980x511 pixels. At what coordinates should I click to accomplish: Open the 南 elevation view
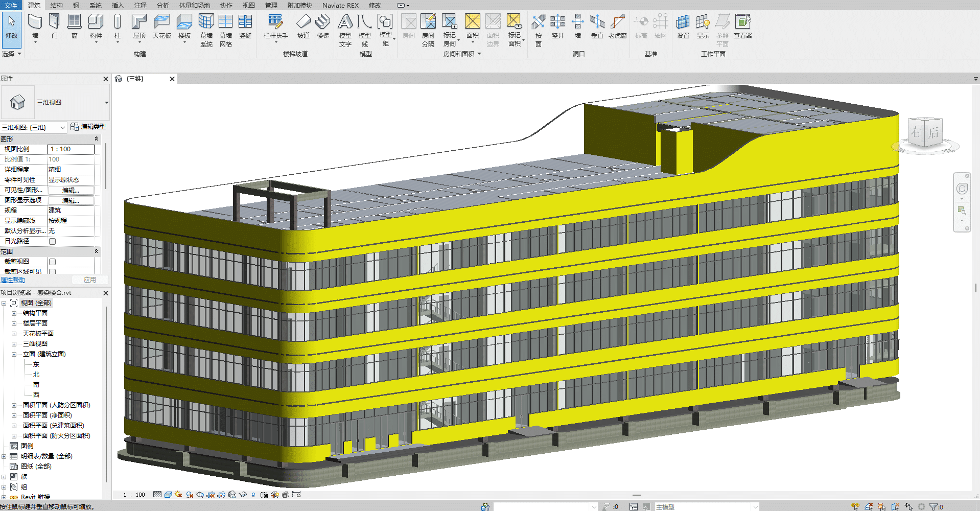36,385
